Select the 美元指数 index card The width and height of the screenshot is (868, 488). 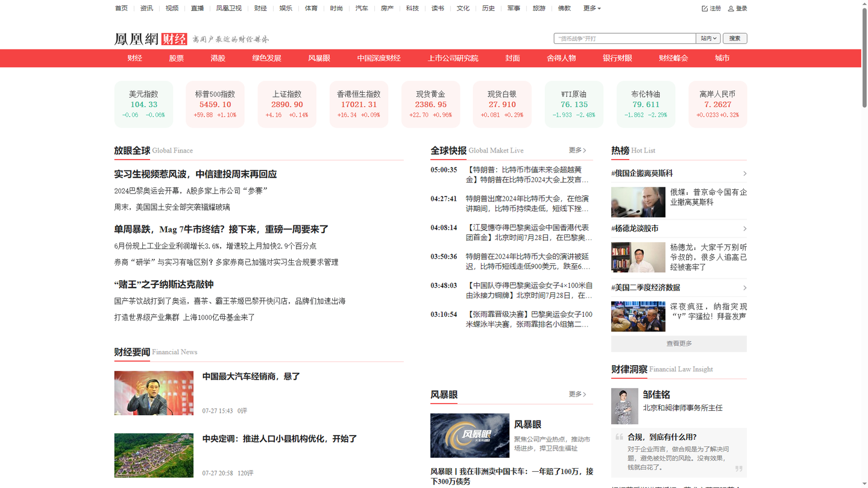[143, 104]
